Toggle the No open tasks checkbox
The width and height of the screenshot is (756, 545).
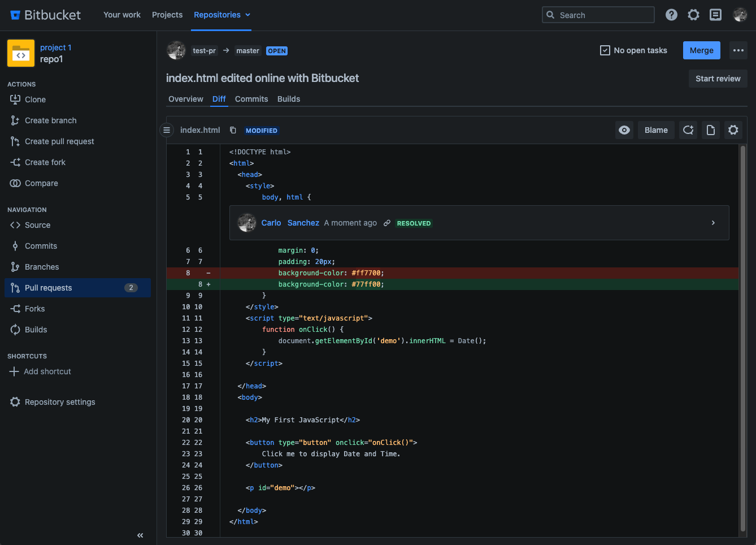coord(605,50)
